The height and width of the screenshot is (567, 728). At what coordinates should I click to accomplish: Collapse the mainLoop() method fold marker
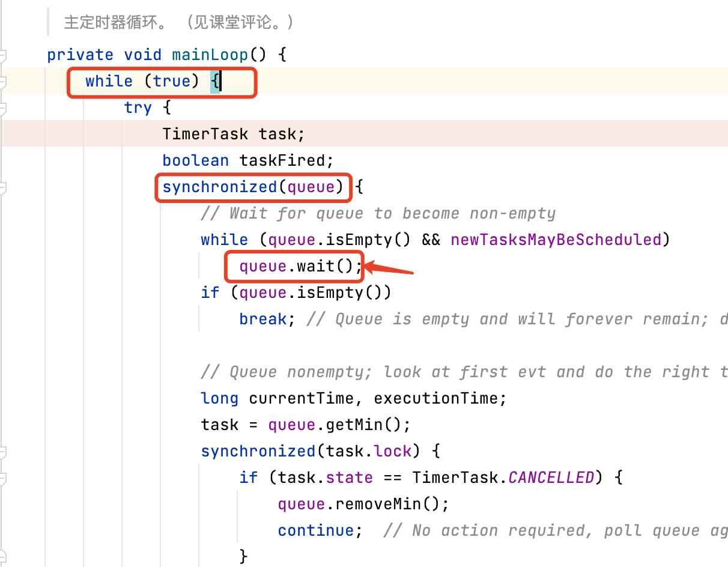(x=2, y=55)
